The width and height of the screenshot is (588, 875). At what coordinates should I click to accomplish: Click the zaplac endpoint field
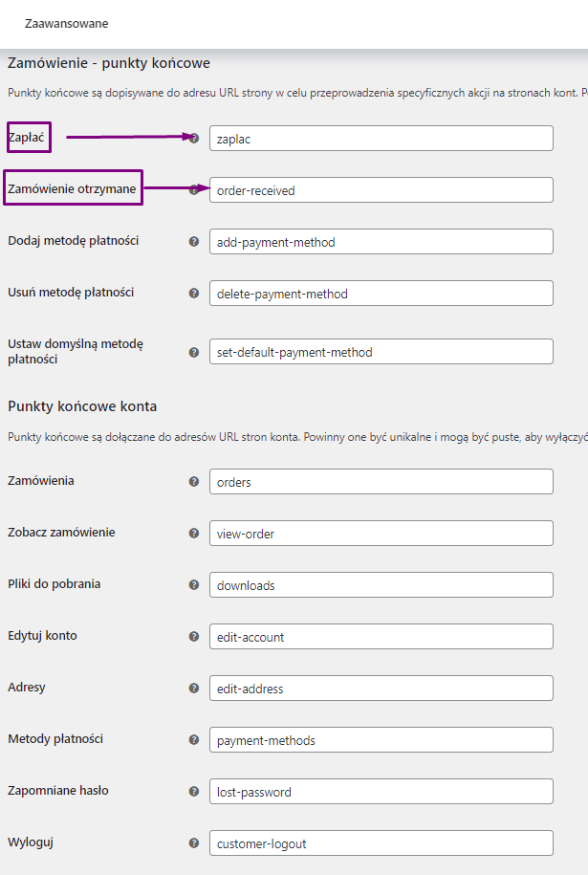click(x=381, y=139)
